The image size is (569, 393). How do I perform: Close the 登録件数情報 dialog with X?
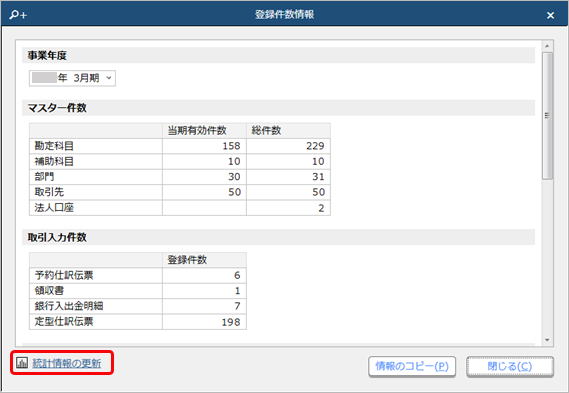coord(550,15)
